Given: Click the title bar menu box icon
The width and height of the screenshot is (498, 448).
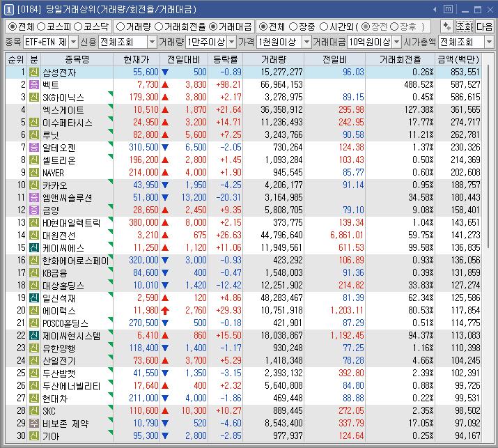Looking at the screenshot, I should [448, 9].
